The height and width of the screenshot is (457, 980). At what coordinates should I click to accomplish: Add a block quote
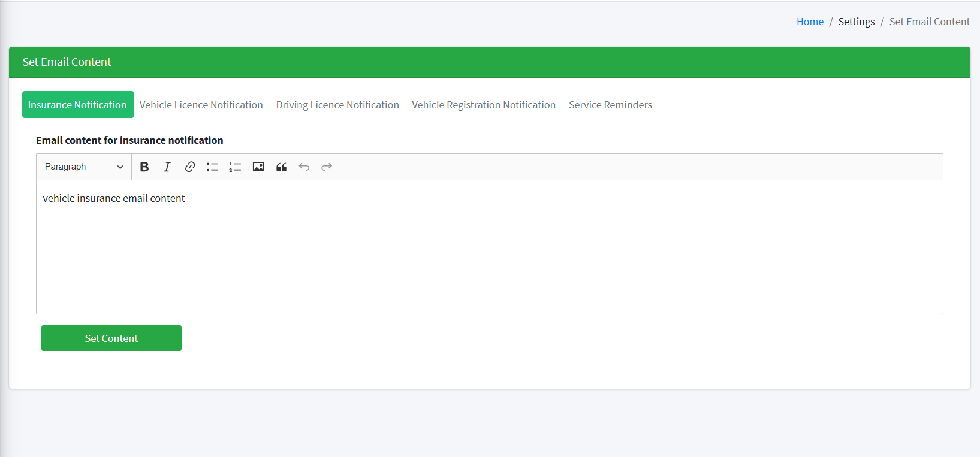(x=281, y=167)
